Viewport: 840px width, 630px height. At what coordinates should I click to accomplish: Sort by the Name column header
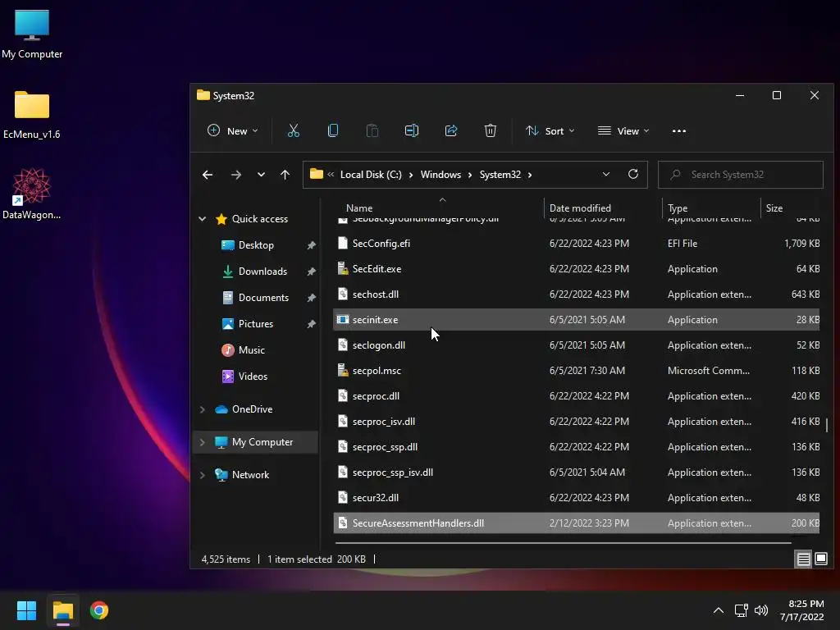click(x=359, y=208)
